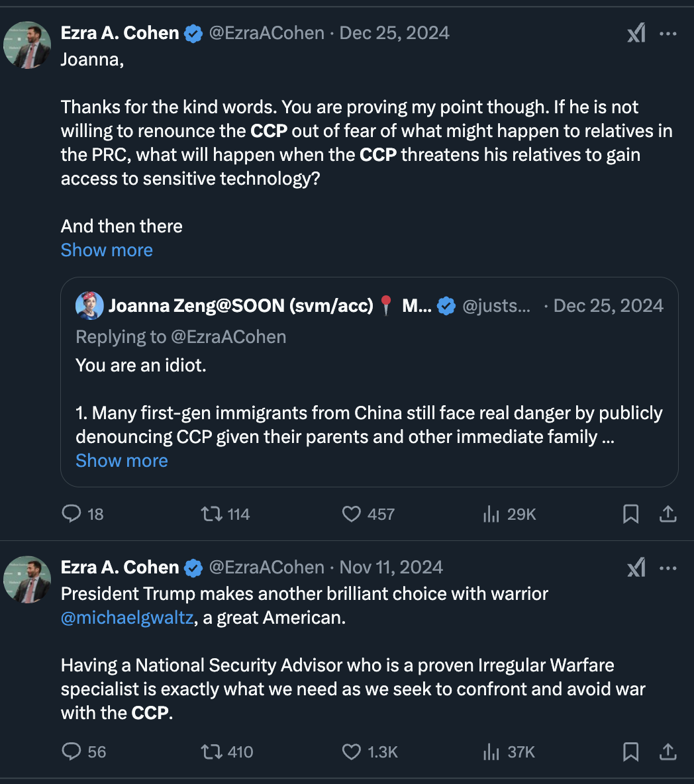Expand Joanna Zeng's quoted reply text

click(122, 461)
